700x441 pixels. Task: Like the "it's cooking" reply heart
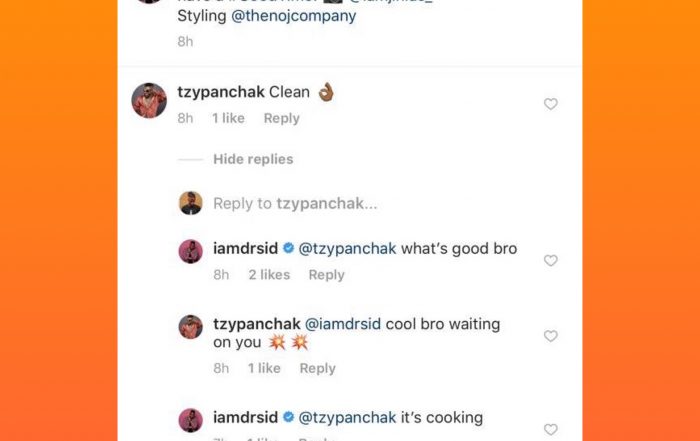click(x=550, y=429)
